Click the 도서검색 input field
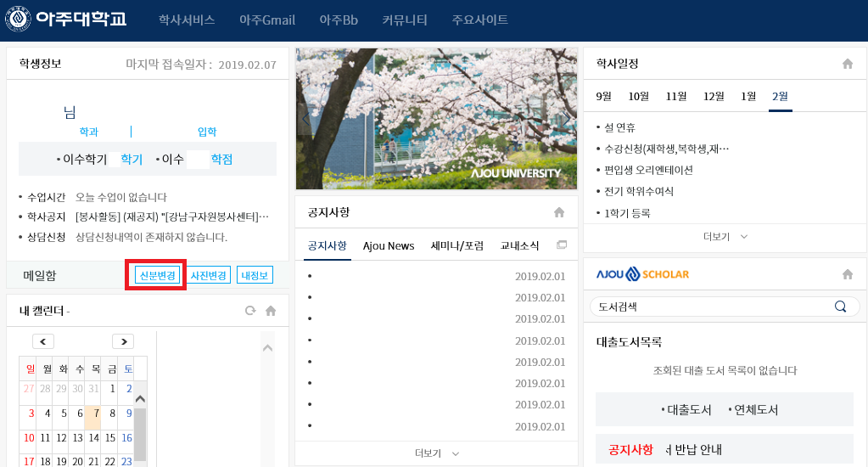 708,307
